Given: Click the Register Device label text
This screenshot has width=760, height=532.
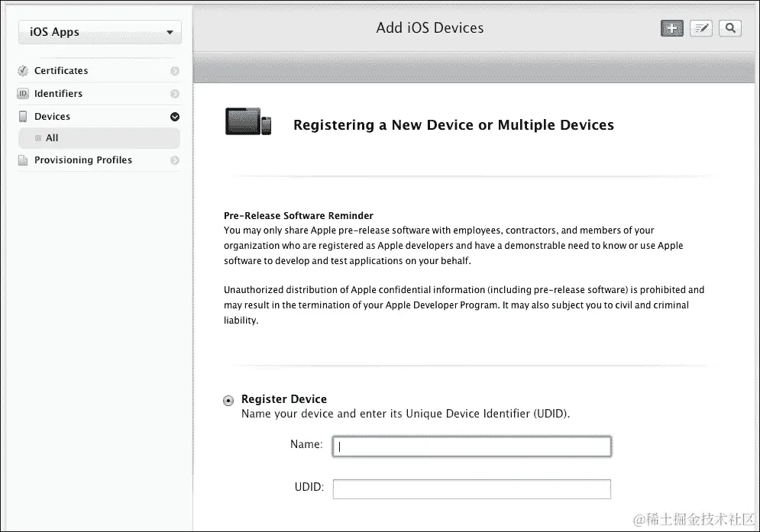Looking at the screenshot, I should pos(284,398).
